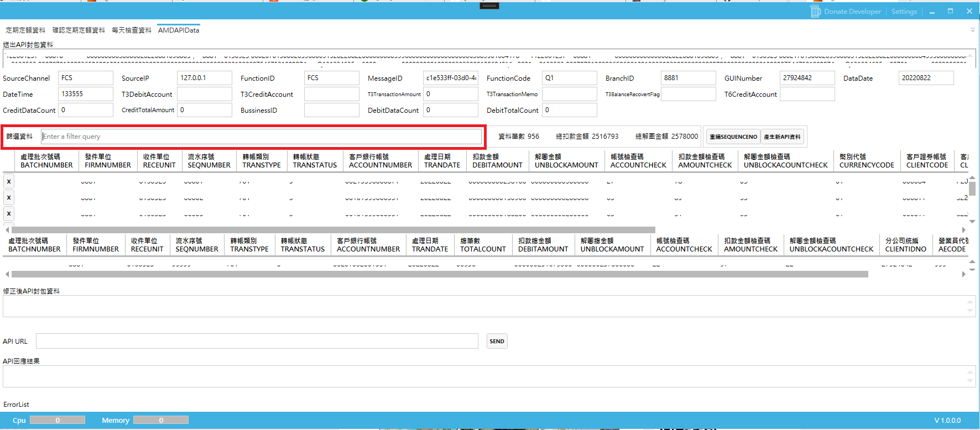Focus the FunctionID input field
Image resolution: width=980 pixels, height=430 pixels.
332,78
